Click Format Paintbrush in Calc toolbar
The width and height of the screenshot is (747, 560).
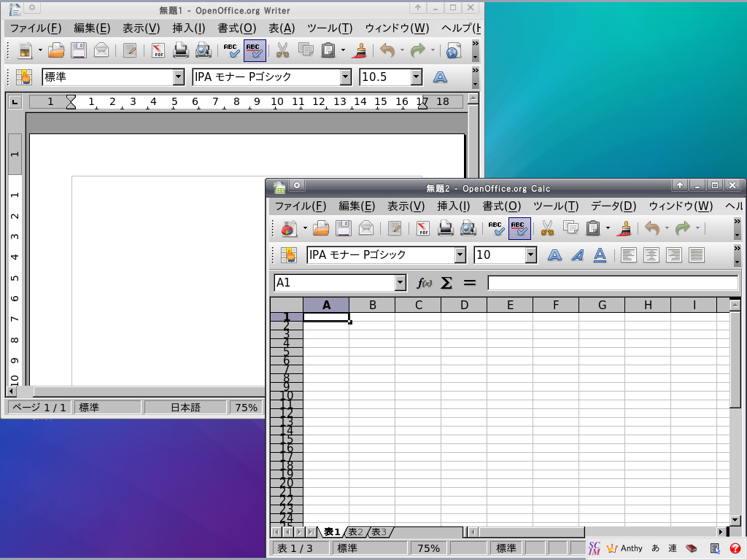pyautogui.click(x=624, y=228)
